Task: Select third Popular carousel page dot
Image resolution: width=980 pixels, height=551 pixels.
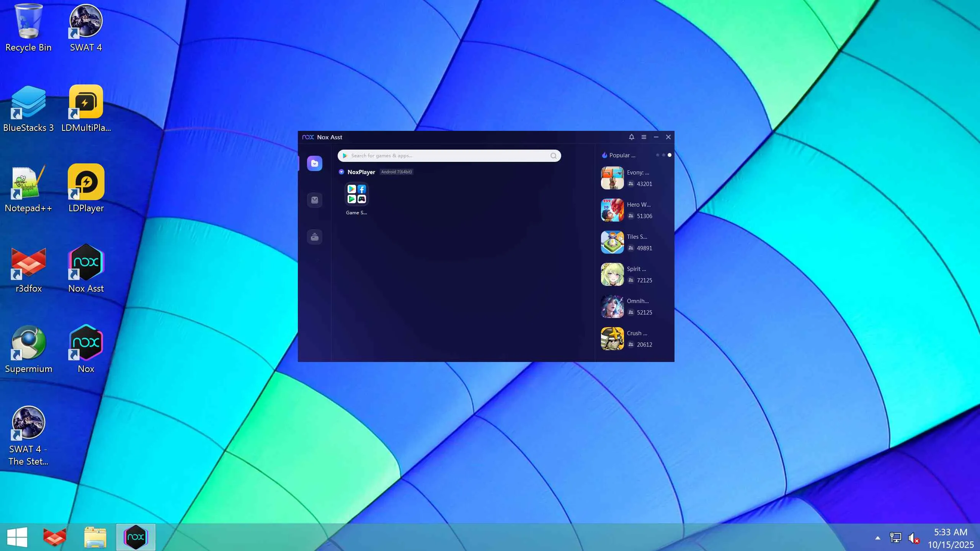Action: coord(669,155)
